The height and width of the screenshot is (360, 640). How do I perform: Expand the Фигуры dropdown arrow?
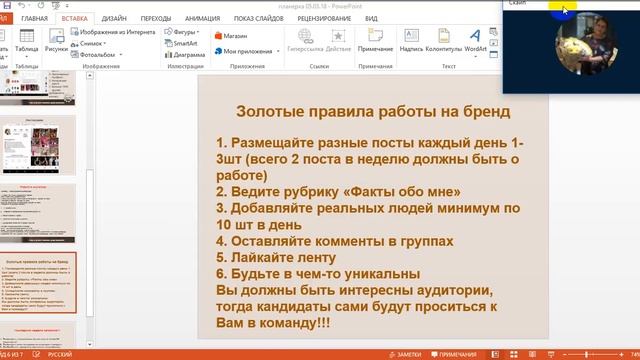(x=198, y=32)
